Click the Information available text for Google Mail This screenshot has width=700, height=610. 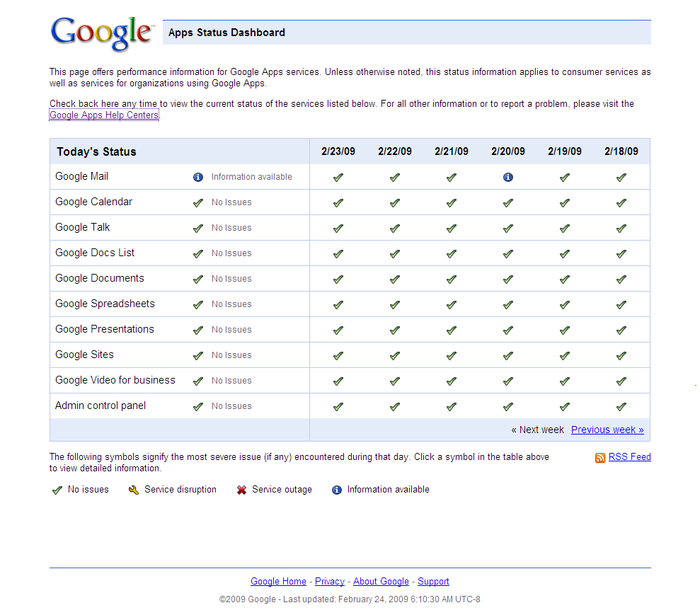[251, 177]
